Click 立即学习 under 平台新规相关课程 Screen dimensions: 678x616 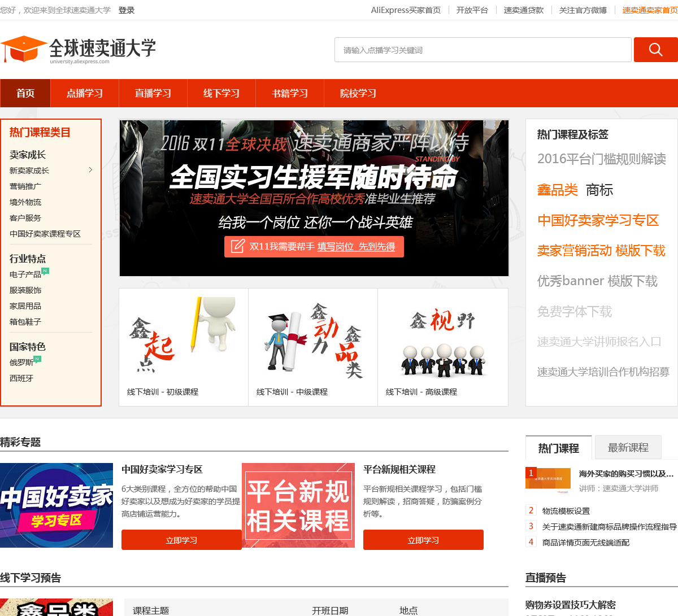click(x=423, y=540)
